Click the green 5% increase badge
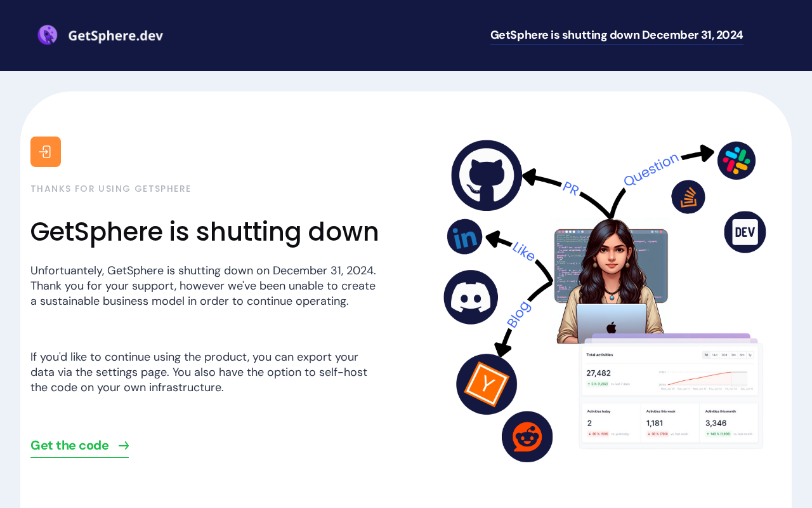This screenshot has height=508, width=812. 598,384
